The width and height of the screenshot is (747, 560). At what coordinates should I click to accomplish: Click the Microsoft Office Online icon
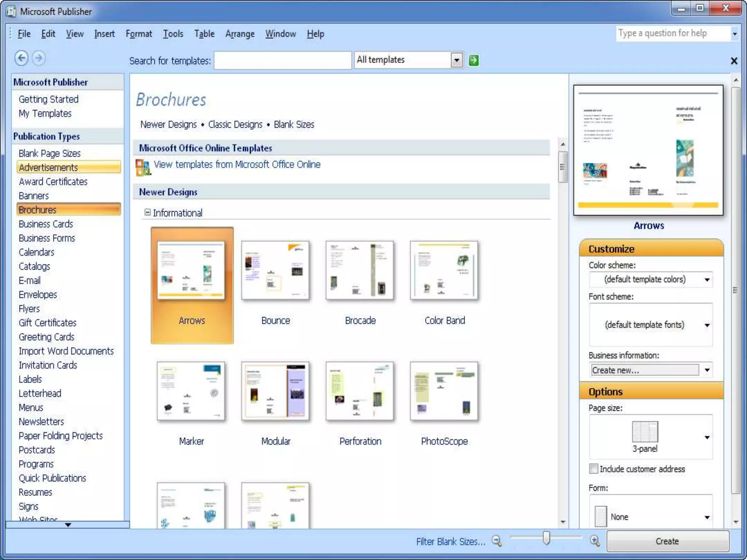(143, 167)
